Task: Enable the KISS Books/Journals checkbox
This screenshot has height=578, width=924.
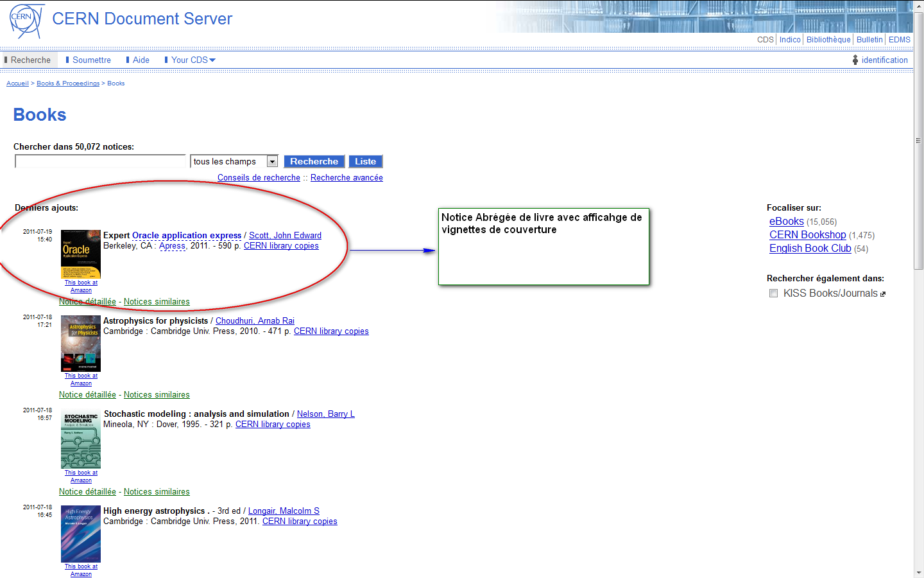Action: tap(773, 293)
